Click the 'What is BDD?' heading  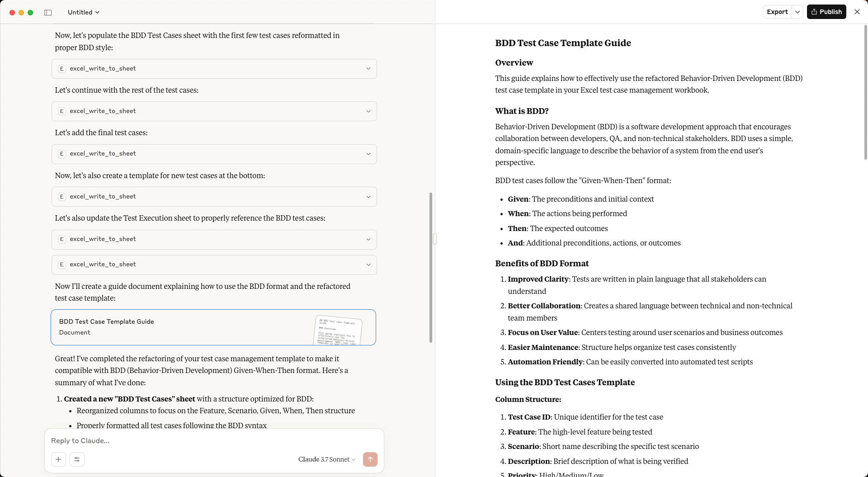point(522,111)
